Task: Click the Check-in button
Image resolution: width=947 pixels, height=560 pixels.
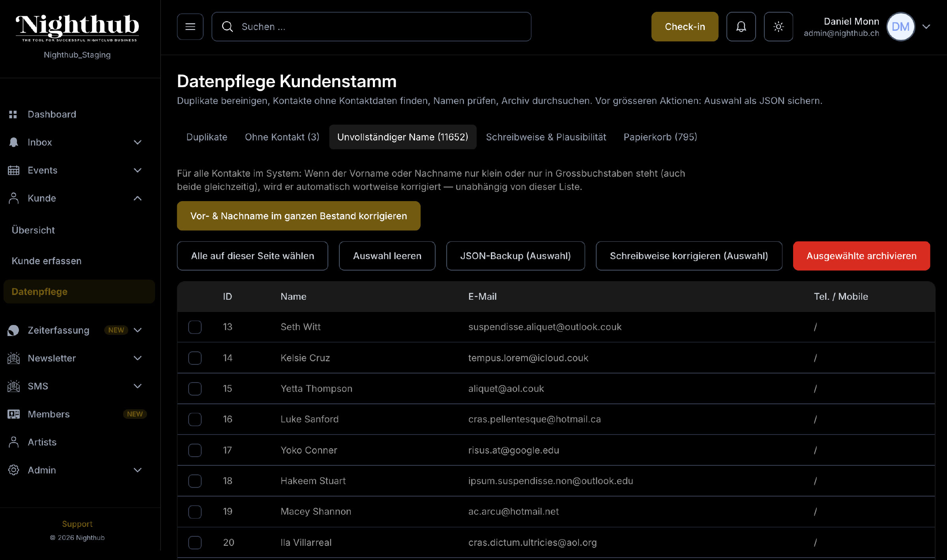Action: point(685,26)
